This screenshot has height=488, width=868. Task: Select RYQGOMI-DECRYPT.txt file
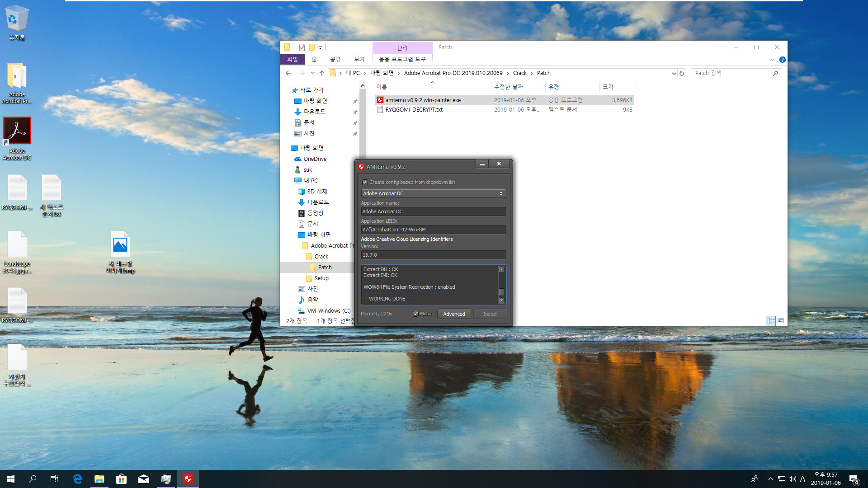click(505, 110)
